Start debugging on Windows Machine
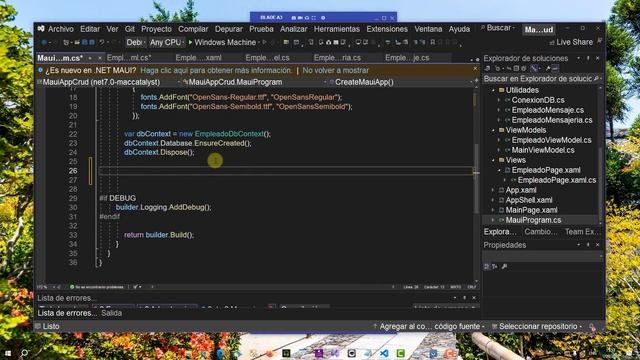Image resolution: width=640 pixels, height=360 pixels. pyautogui.click(x=222, y=42)
